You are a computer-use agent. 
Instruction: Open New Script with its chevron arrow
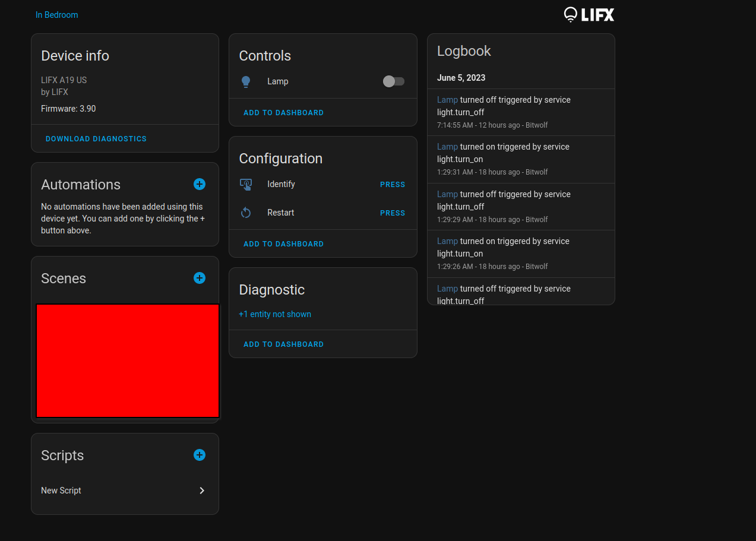point(201,491)
